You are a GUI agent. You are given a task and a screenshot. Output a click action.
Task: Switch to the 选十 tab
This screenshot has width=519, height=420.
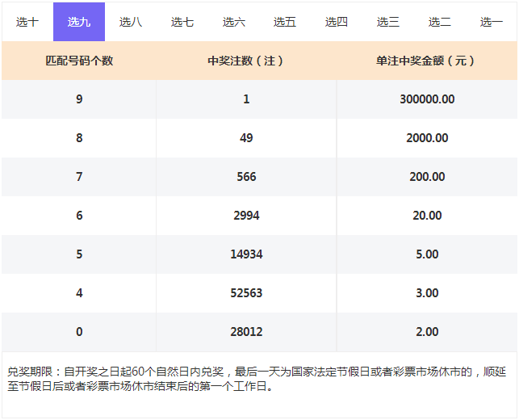[27, 22]
